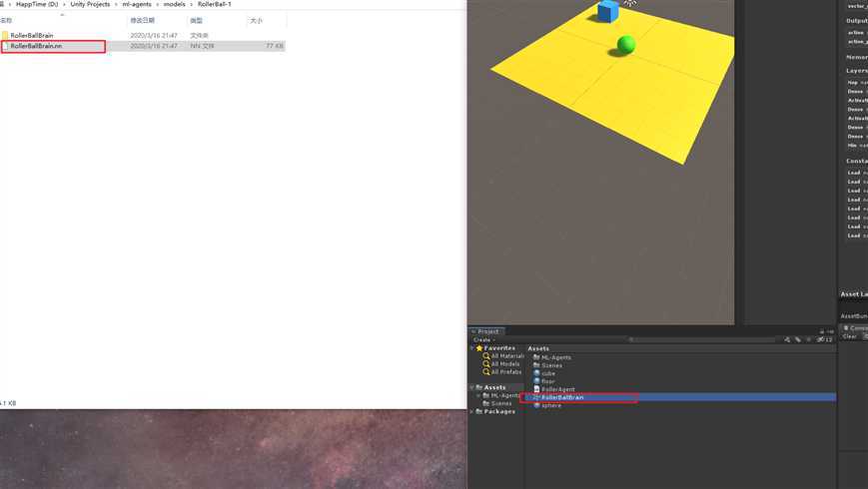Open Search by Label in the Project panel
This screenshot has width=868, height=489.
tap(798, 339)
